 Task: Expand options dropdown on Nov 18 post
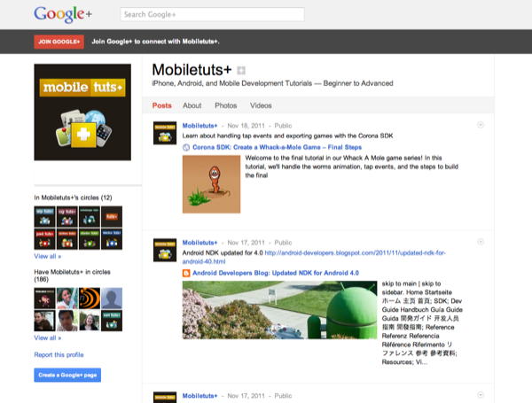pos(481,125)
